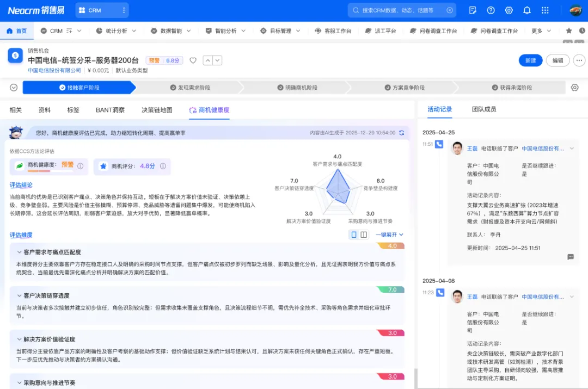
Task: Click the starred favorites icon in nav bar
Action: click(x=569, y=31)
